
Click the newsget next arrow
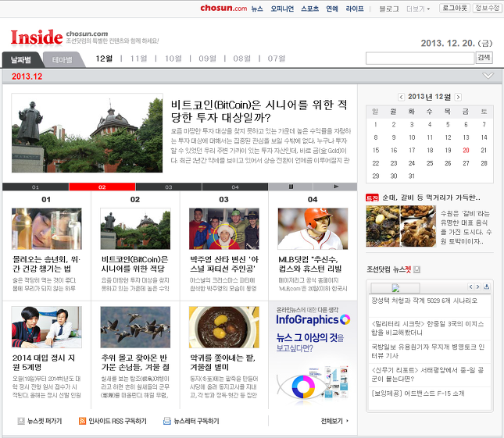click(x=477, y=287)
